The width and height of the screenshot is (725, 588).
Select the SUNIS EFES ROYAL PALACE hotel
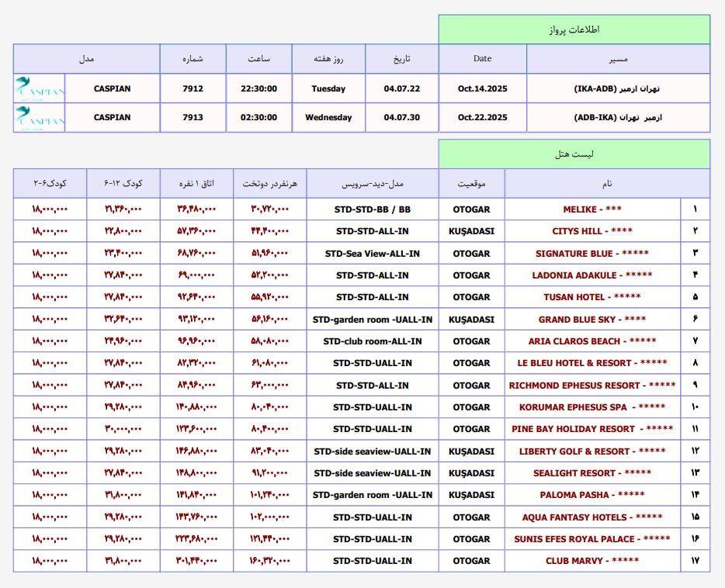click(x=592, y=539)
